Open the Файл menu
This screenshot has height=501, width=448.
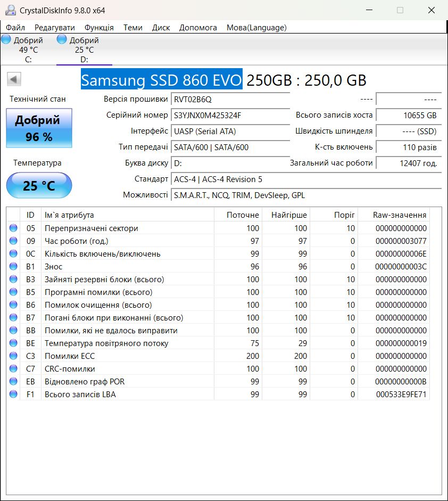(x=15, y=28)
